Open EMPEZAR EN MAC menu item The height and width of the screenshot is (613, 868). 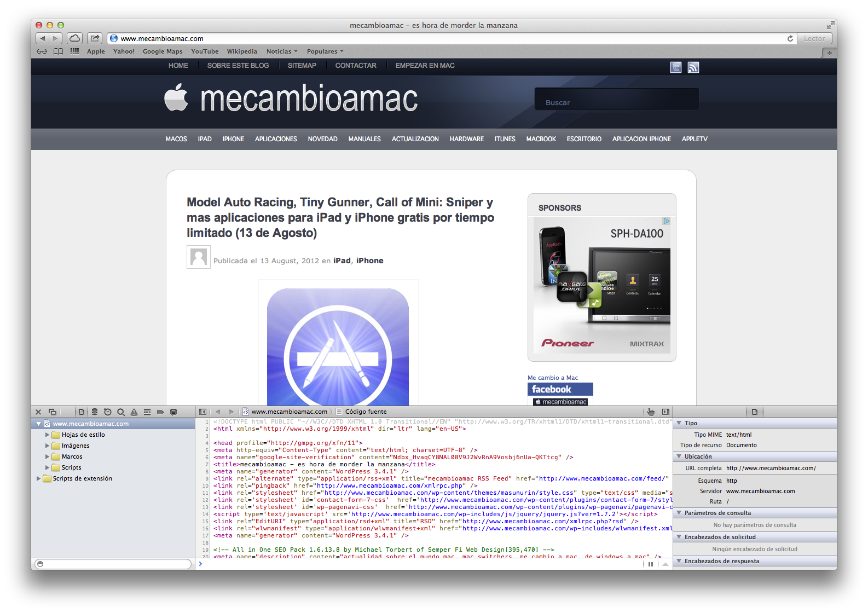(425, 66)
